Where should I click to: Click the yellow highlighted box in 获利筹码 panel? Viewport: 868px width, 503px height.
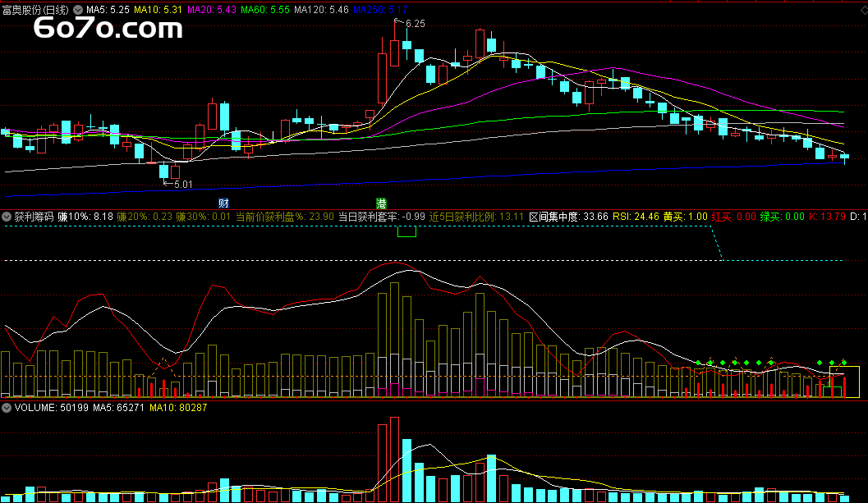(x=844, y=382)
